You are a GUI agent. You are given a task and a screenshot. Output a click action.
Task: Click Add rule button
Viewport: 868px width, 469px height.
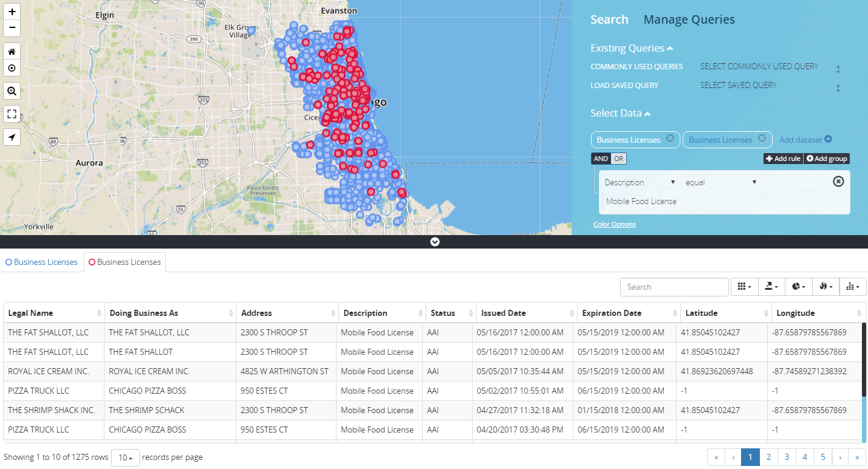coord(783,159)
